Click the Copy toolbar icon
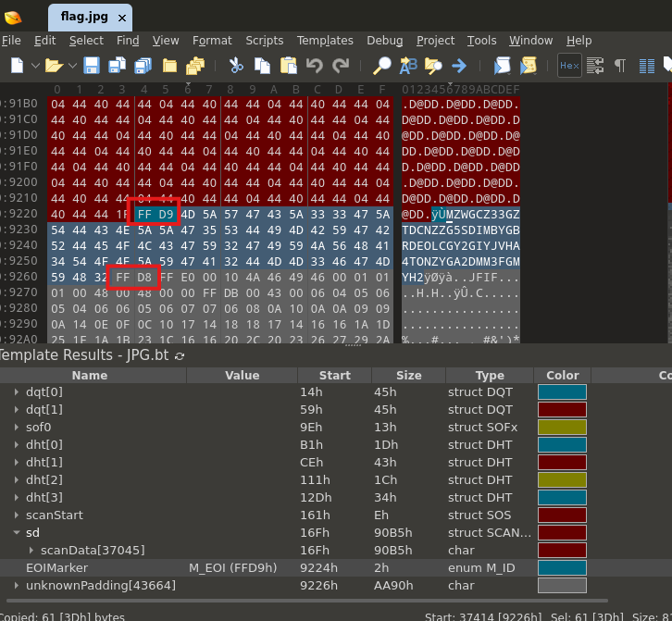This screenshot has width=672, height=621. pyautogui.click(x=262, y=66)
